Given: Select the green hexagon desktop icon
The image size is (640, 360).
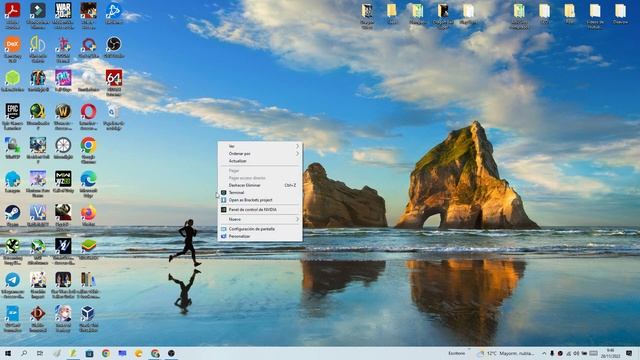Looking at the screenshot, I should point(13,78).
